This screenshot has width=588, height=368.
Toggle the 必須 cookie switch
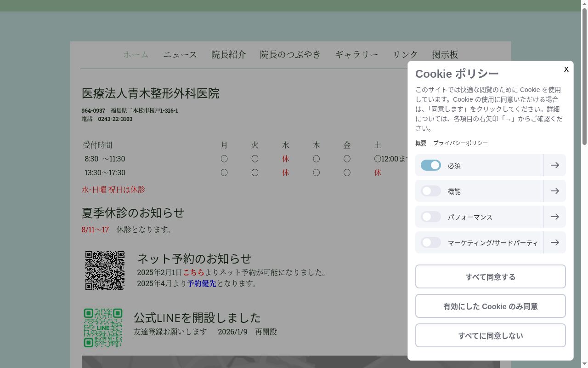click(x=431, y=165)
